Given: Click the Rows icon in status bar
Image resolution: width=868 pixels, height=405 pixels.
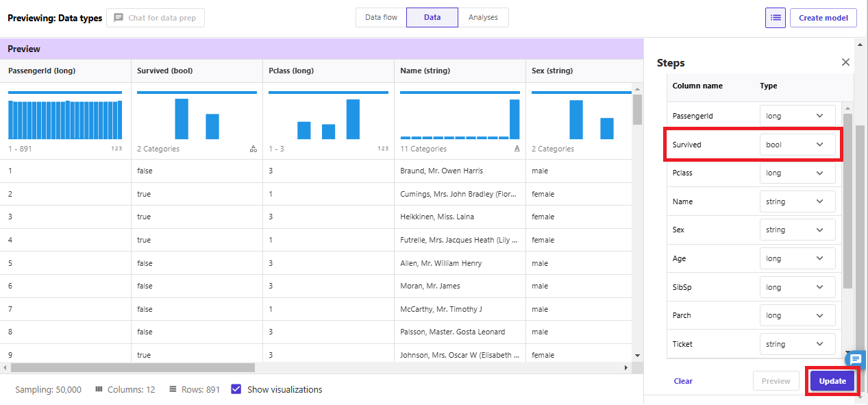Looking at the screenshot, I should click(x=173, y=389).
